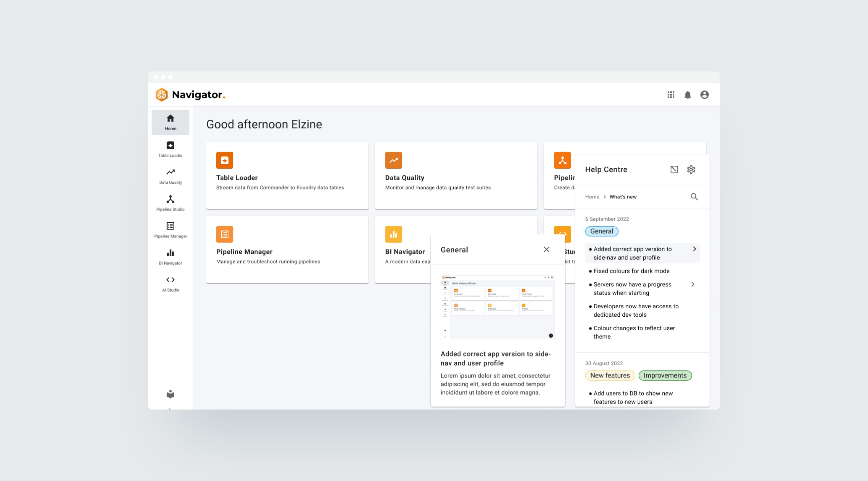Expand 'Servers now have a progress status' chevron
The height and width of the screenshot is (481, 868).
[x=693, y=285]
